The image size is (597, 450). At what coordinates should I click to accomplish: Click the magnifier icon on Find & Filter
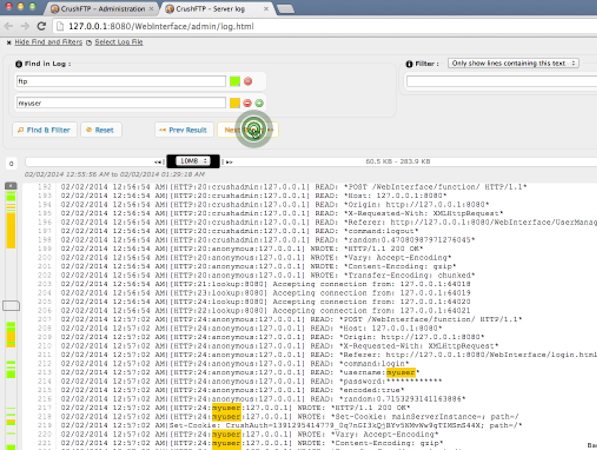pyautogui.click(x=21, y=130)
